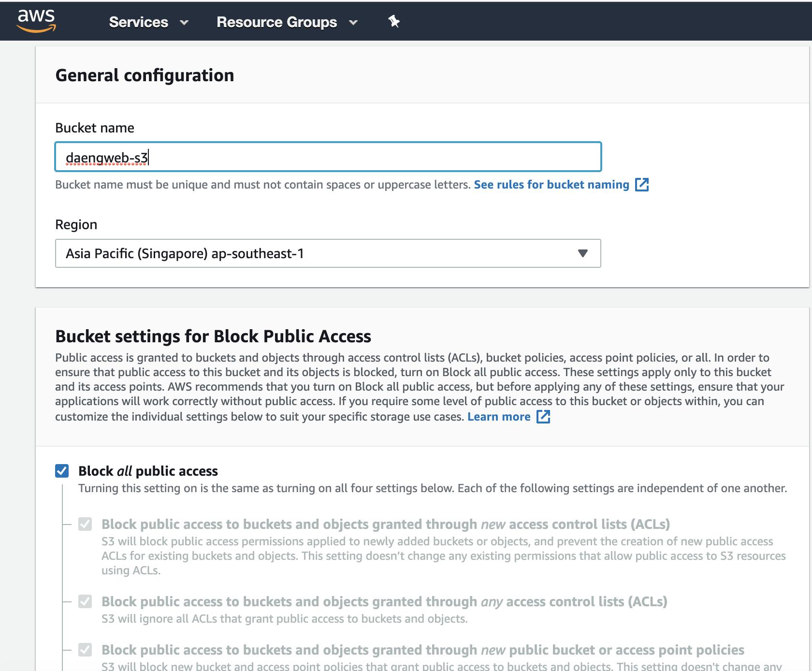The height and width of the screenshot is (671, 812).
Task: Open the Services menu
Action: [138, 22]
